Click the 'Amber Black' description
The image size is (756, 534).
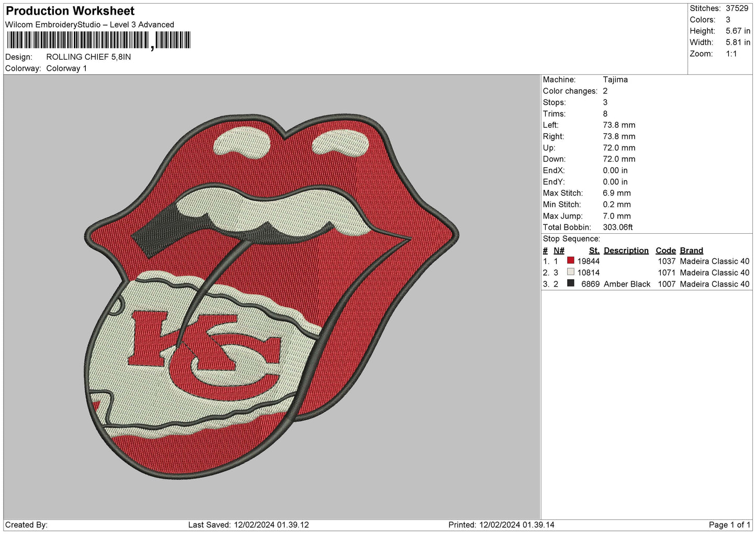click(627, 284)
